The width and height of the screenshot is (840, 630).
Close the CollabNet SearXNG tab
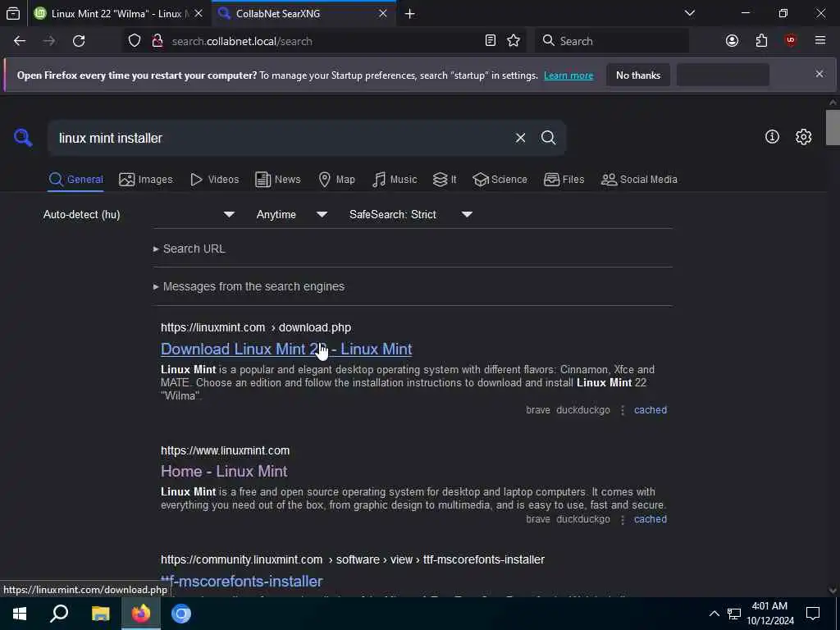pyautogui.click(x=382, y=13)
